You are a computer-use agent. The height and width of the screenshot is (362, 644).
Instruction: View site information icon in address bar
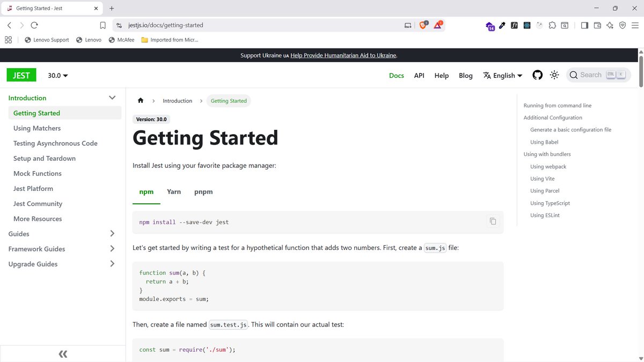(x=119, y=25)
